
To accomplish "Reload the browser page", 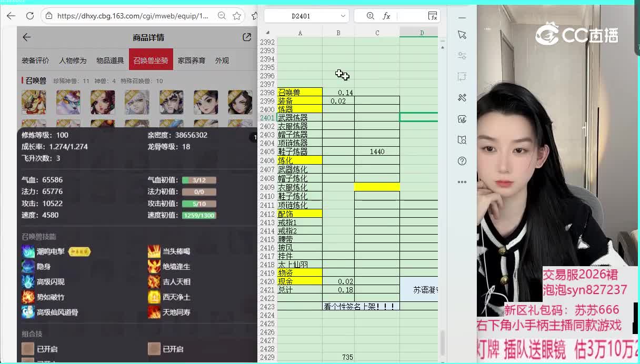I will click(30, 16).
